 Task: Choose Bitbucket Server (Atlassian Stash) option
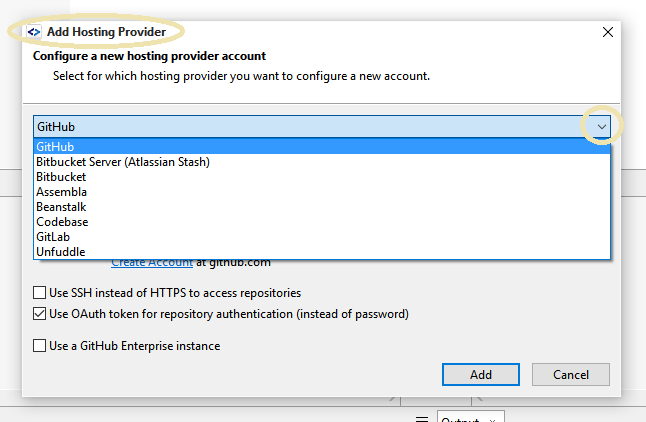coord(123,162)
